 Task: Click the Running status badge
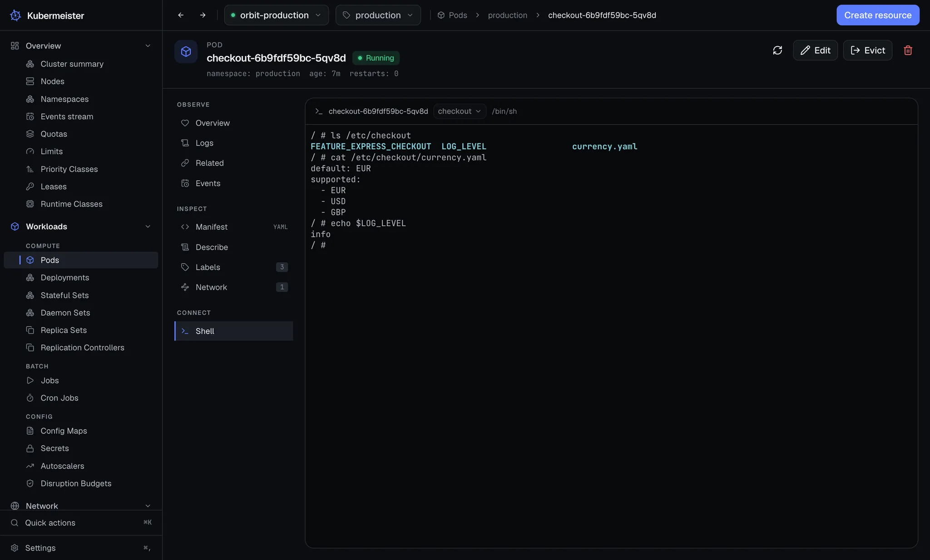tap(376, 58)
